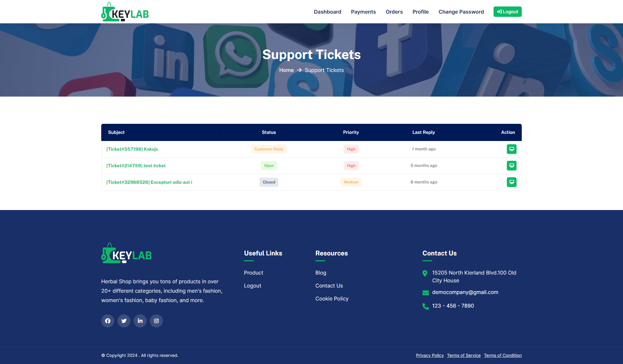Select Change Password in navigation
Image resolution: width=623 pixels, height=364 pixels.
click(461, 12)
